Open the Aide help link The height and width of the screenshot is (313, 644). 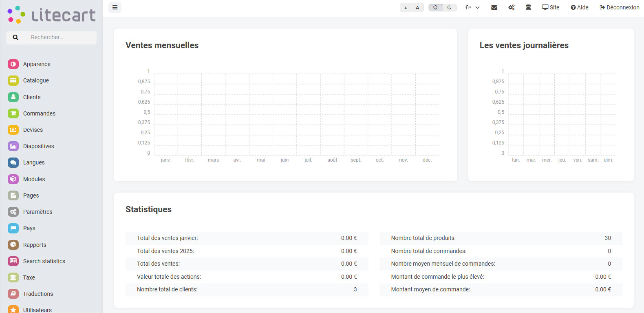click(x=580, y=7)
